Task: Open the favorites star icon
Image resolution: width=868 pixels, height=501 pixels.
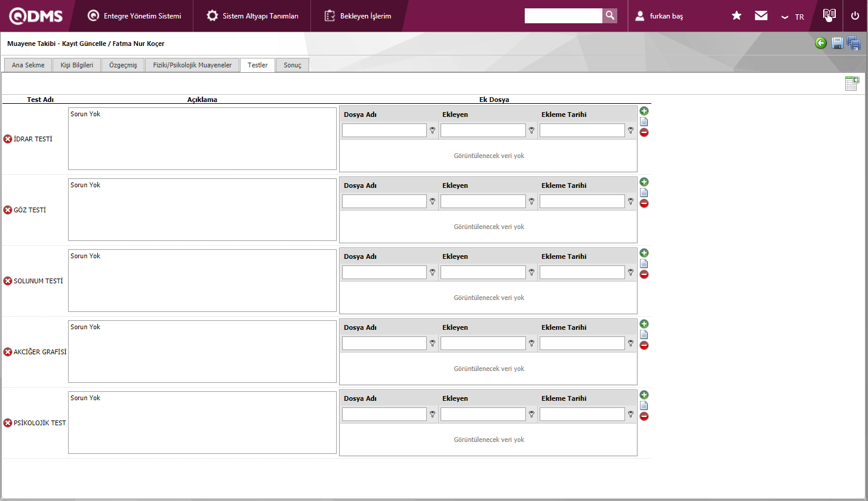Action: [737, 16]
